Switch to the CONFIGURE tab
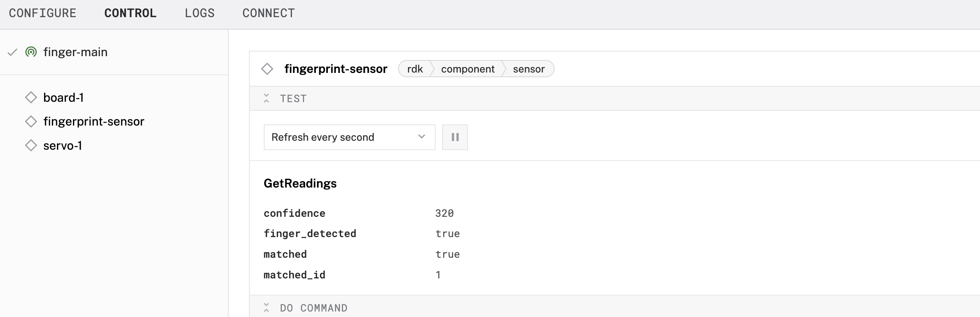Image resolution: width=980 pixels, height=317 pixels. tap(43, 13)
